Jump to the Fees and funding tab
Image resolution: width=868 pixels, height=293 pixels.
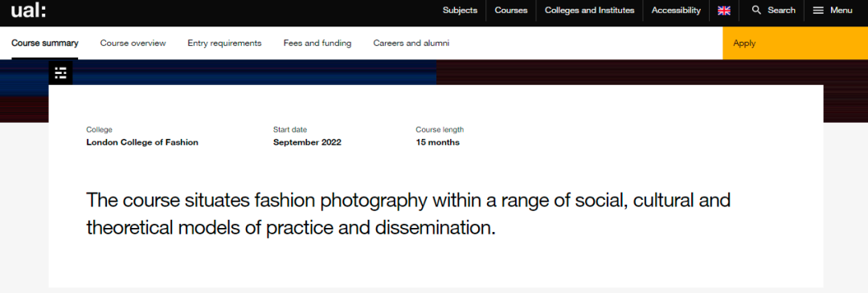point(317,43)
